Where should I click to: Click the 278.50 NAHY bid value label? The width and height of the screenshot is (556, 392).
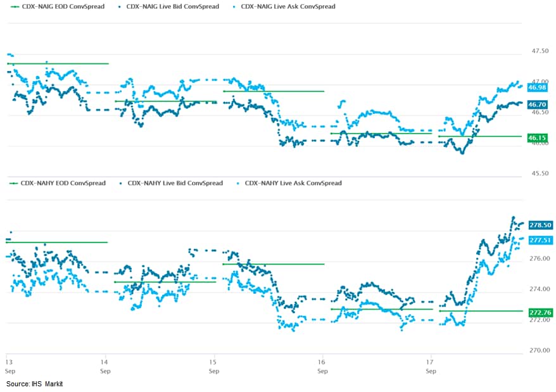(541, 225)
